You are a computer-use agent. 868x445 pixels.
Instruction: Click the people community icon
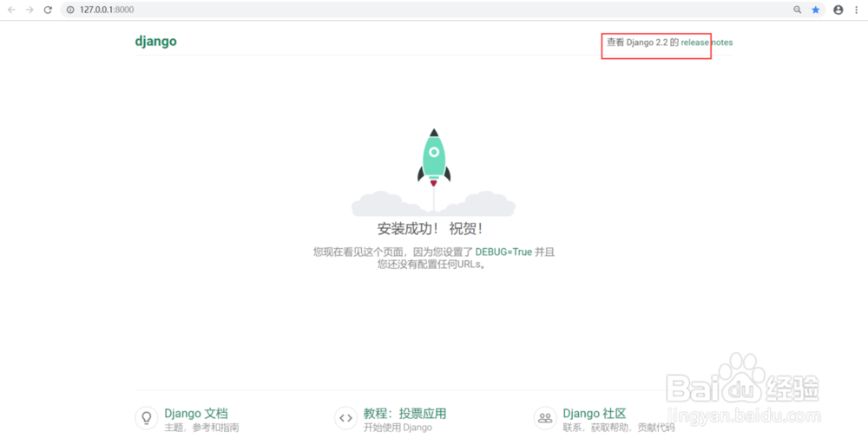click(545, 418)
